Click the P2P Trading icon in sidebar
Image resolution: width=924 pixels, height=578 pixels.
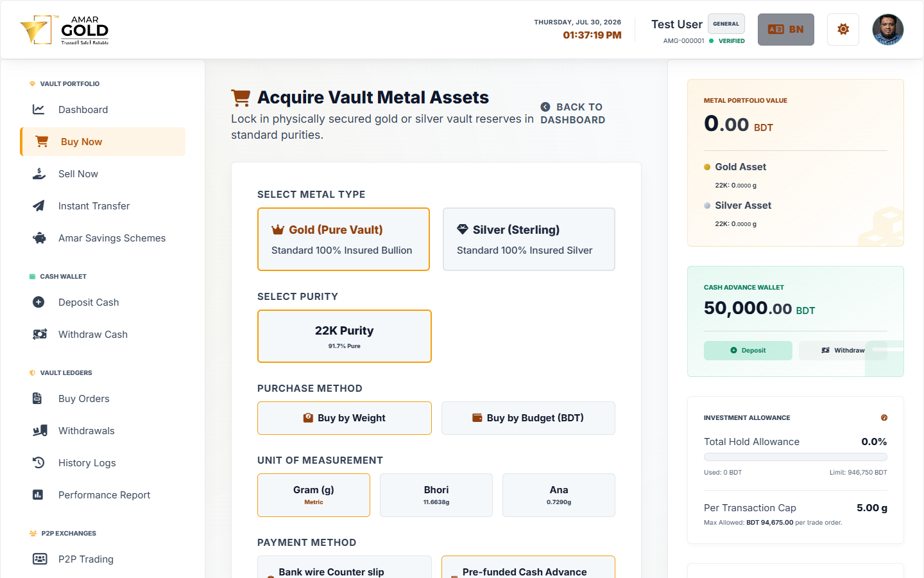[x=40, y=559]
